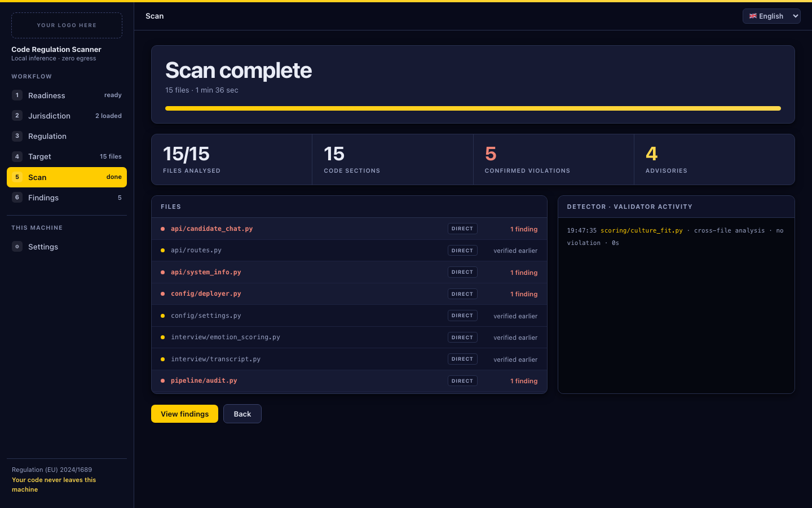Click the step 3 Regulation number badge
The width and height of the screenshot is (812, 508).
[17, 136]
